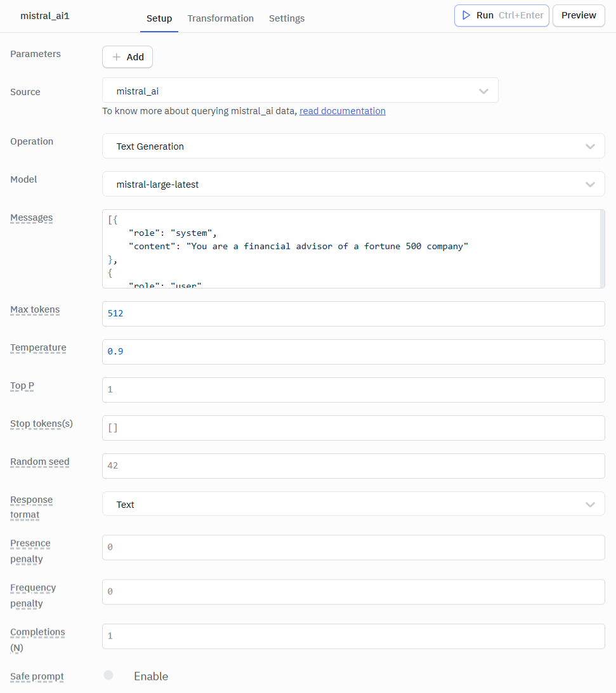The image size is (616, 693).
Task: Click the Temperature field showing 0.9
Action: coord(353,352)
